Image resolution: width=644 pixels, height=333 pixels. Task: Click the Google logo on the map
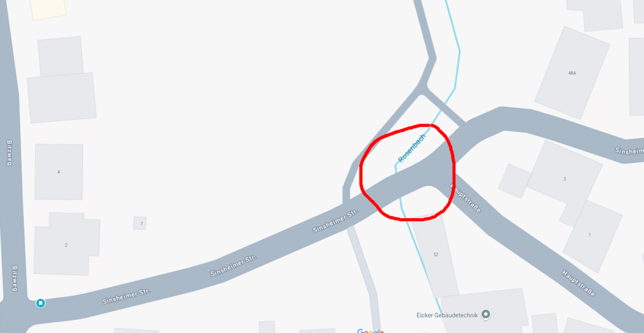coord(370,331)
